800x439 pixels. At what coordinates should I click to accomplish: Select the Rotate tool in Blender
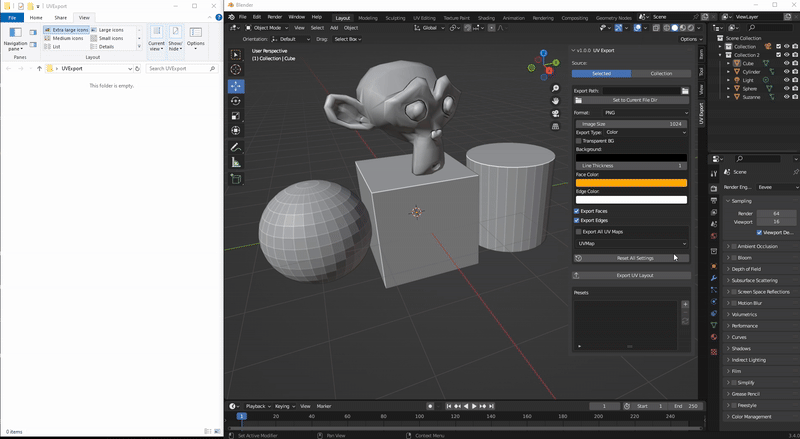point(236,101)
